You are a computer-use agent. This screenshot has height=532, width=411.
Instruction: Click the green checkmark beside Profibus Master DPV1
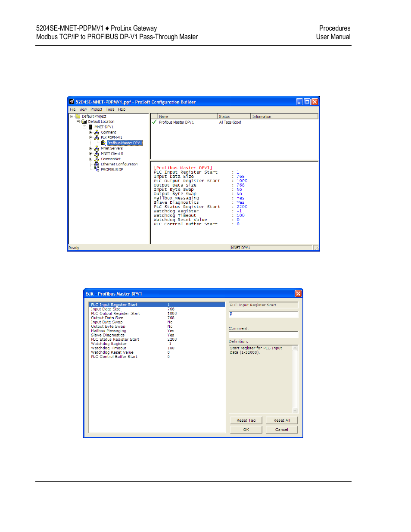tap(154, 122)
